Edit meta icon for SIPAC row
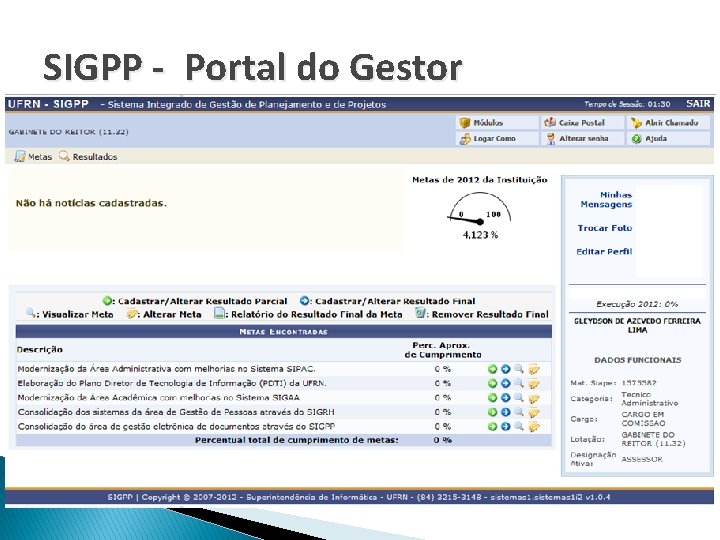 pyautogui.click(x=534, y=369)
